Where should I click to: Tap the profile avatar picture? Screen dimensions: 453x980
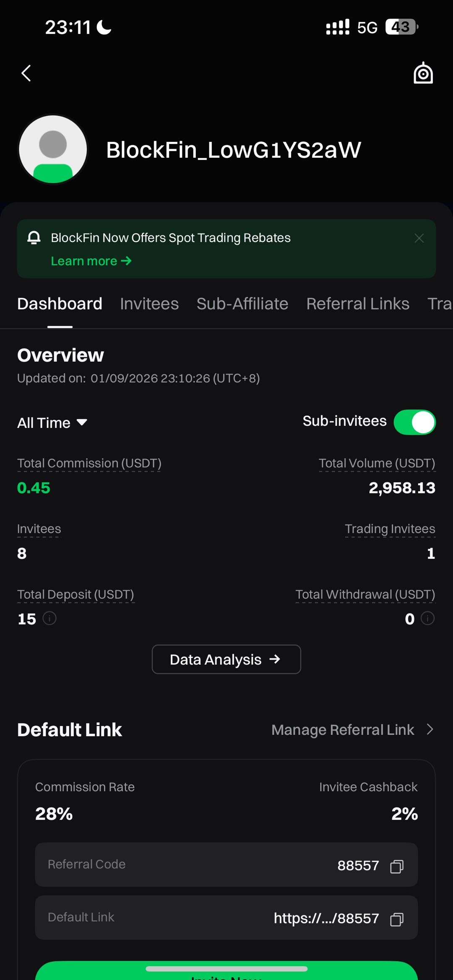point(53,149)
